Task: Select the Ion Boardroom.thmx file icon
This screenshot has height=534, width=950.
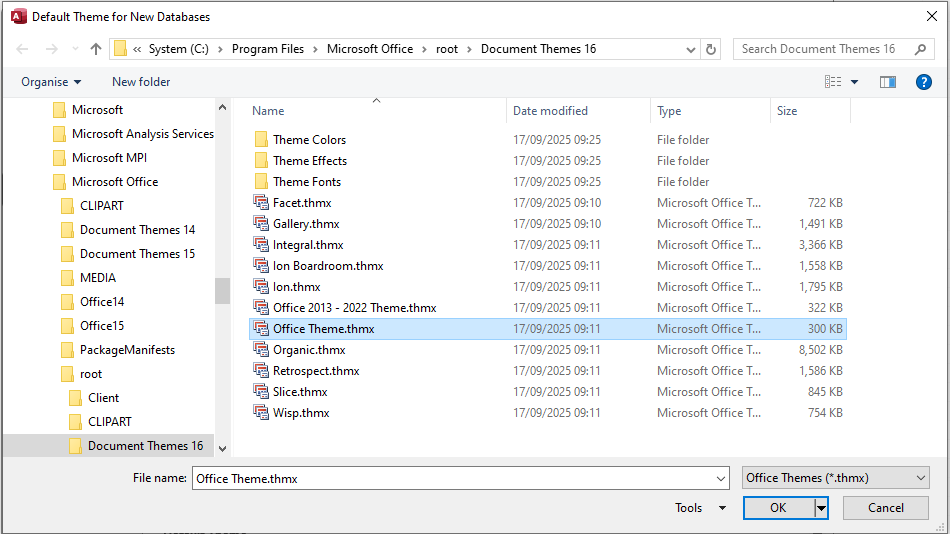Action: [261, 265]
